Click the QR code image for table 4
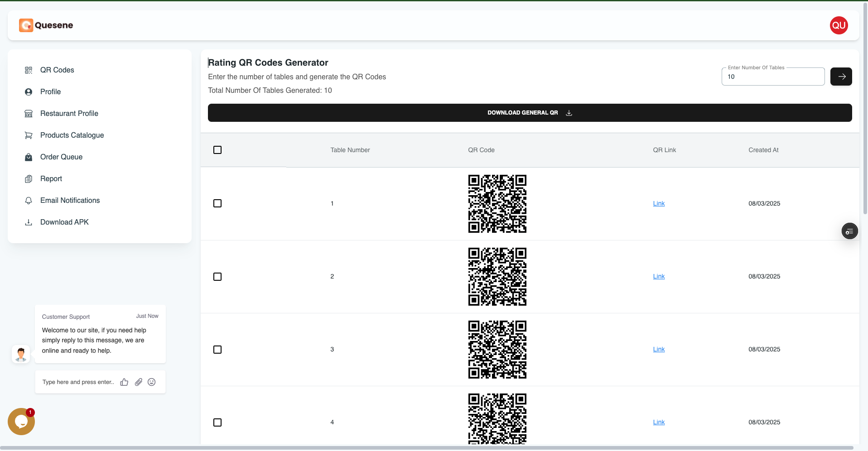This screenshot has width=868, height=451. click(497, 419)
